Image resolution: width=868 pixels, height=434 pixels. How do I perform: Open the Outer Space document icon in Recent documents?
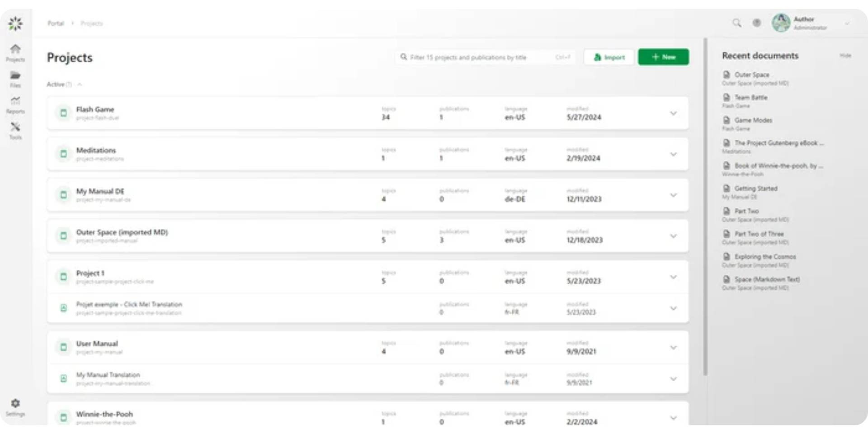726,75
